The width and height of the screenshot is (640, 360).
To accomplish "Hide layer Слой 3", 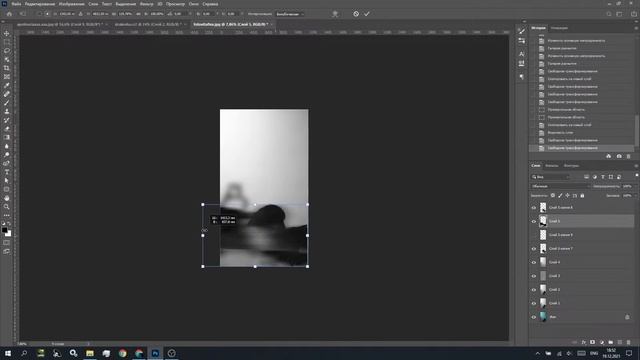I will coord(533,276).
